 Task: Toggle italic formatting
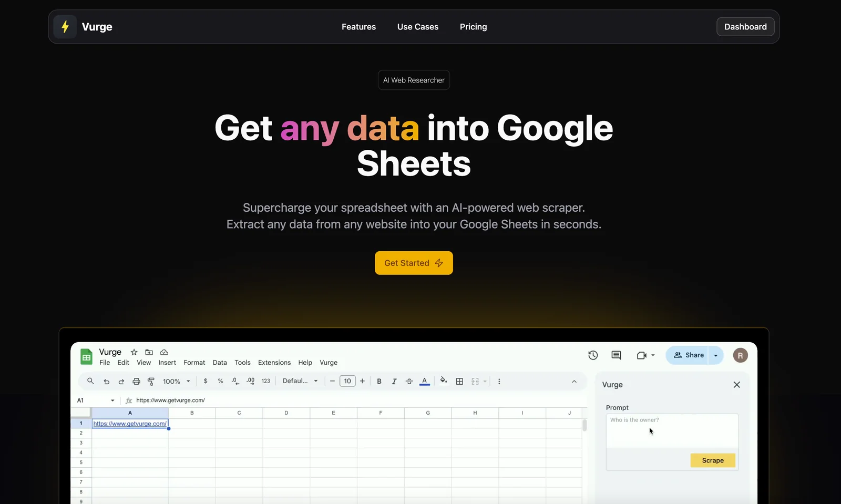tap(394, 382)
